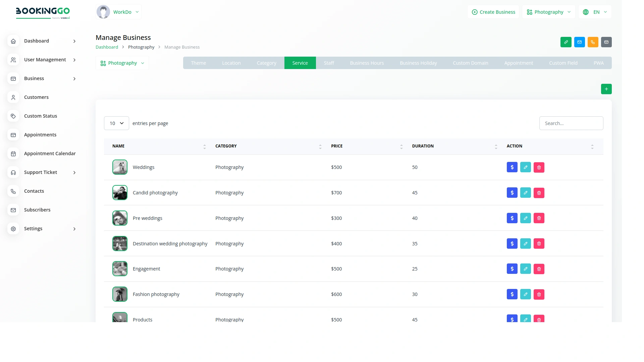
Task: Click the delete trash icon for Pre weddings
Action: click(x=539, y=218)
